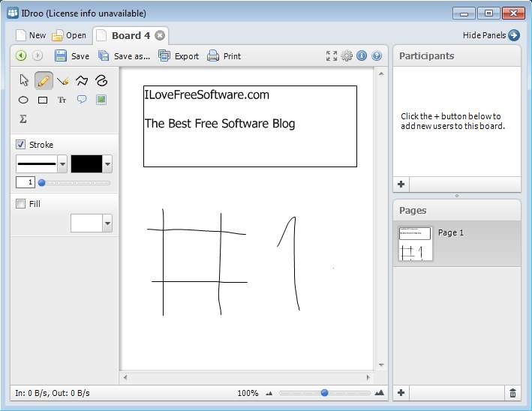
Task: Click the New board tab
Action: coord(32,35)
